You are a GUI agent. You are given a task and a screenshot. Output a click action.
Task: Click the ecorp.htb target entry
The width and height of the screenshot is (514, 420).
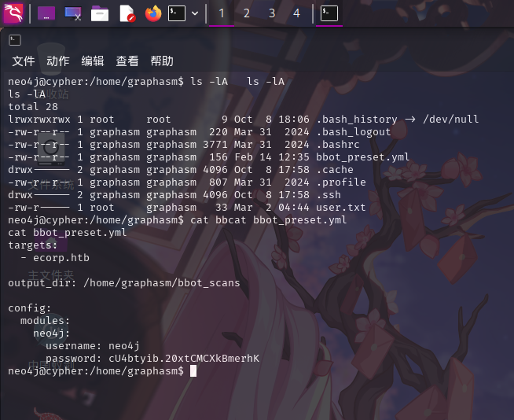click(61, 258)
